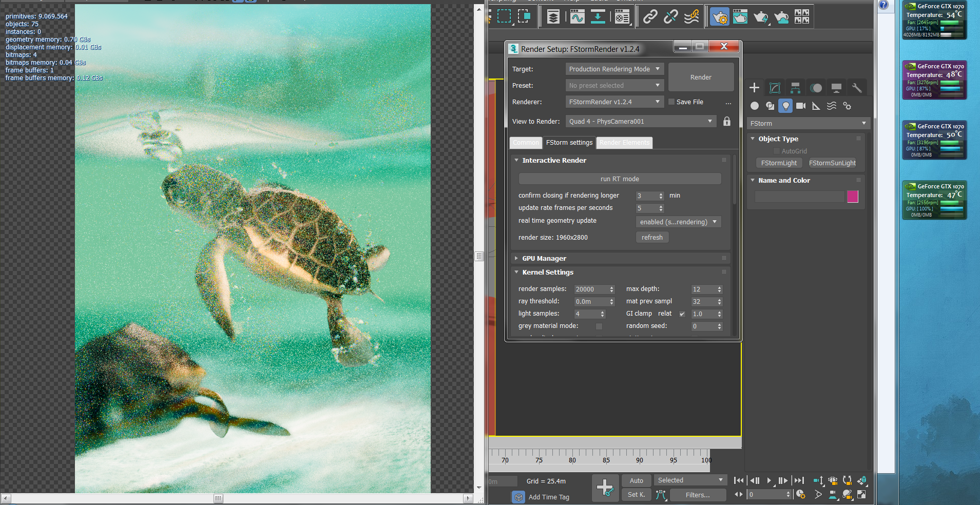Select the Cameras category icon
The image size is (980, 505).
pyautogui.click(x=801, y=106)
